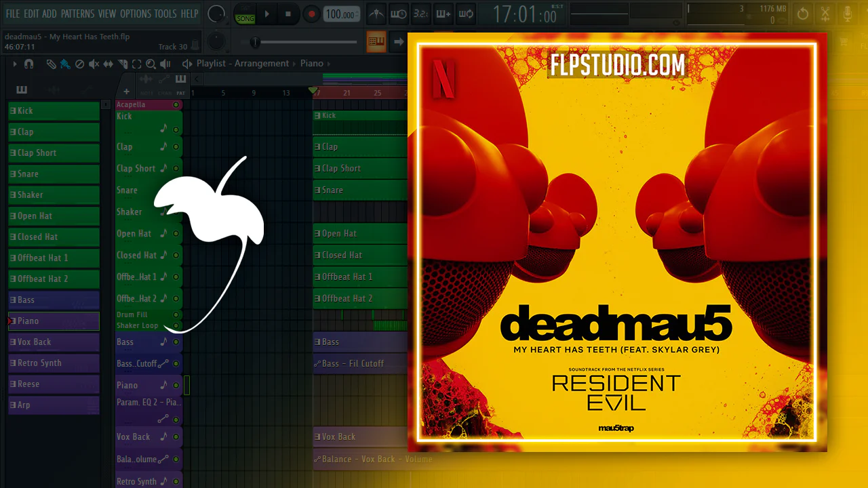Screen dimensions: 868x488
Task: Select the Arp pattern in picker
Action: pos(54,405)
